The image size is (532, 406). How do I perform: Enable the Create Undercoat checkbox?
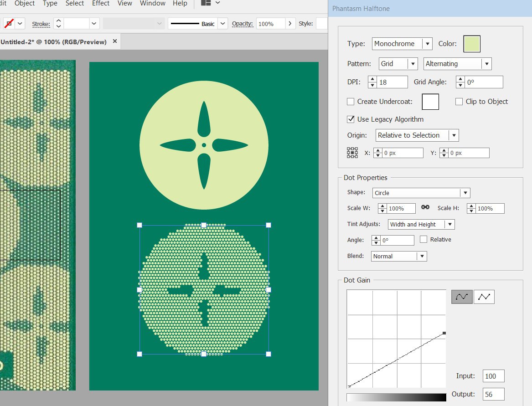click(x=351, y=102)
